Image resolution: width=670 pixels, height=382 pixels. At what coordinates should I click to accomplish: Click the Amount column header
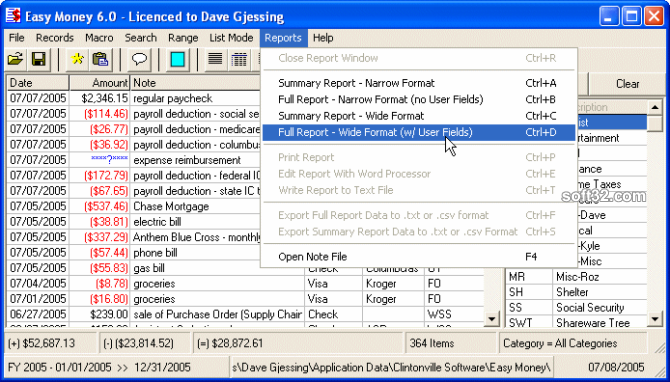click(100, 82)
